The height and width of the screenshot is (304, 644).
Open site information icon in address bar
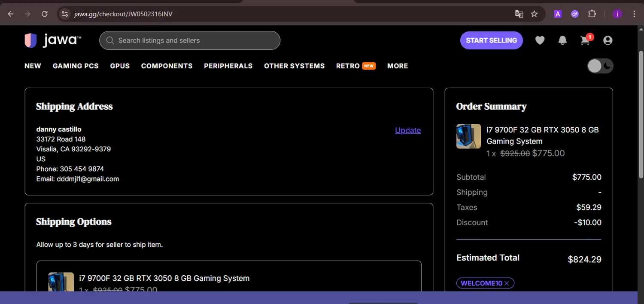click(x=65, y=14)
